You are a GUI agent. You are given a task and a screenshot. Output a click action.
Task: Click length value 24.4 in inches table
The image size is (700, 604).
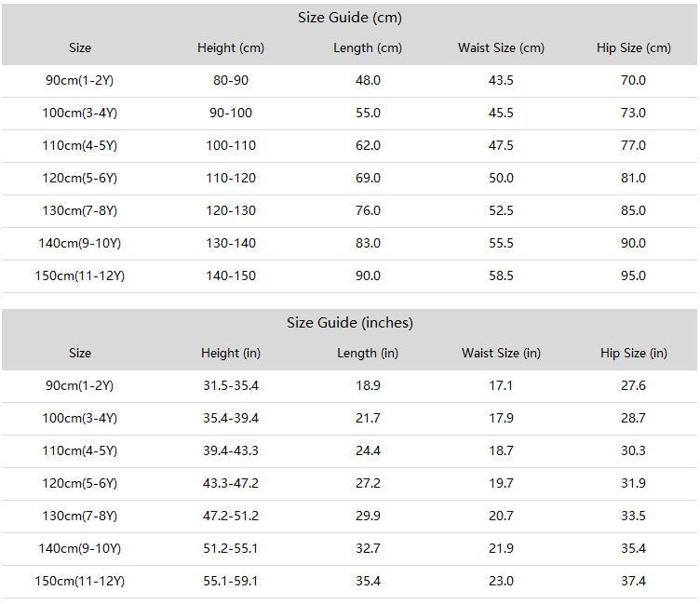coord(368,450)
